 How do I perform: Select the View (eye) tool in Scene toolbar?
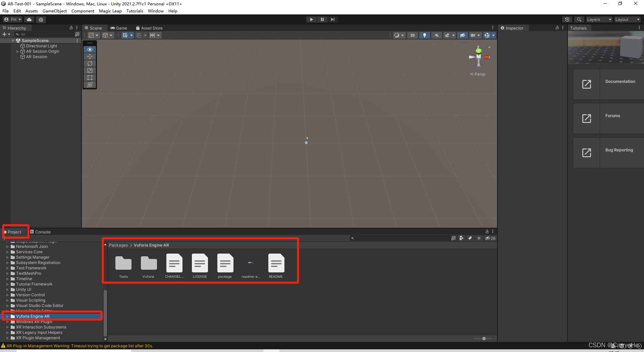pos(90,49)
